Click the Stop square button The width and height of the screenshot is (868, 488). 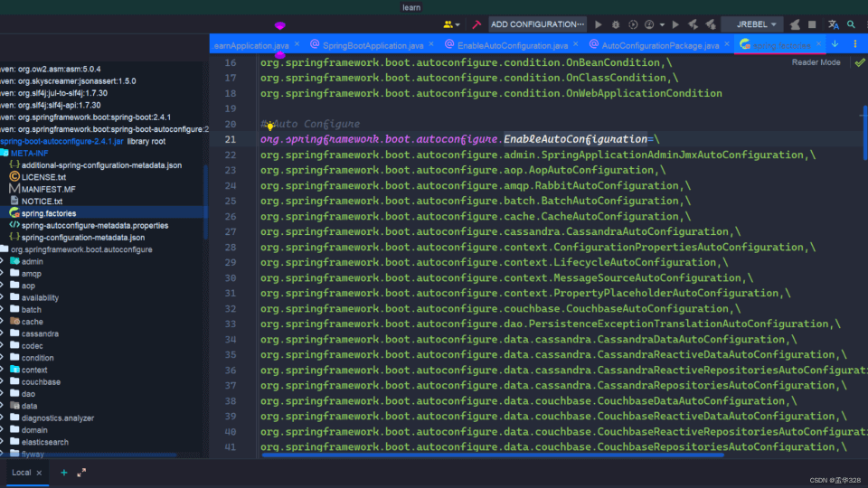click(812, 24)
